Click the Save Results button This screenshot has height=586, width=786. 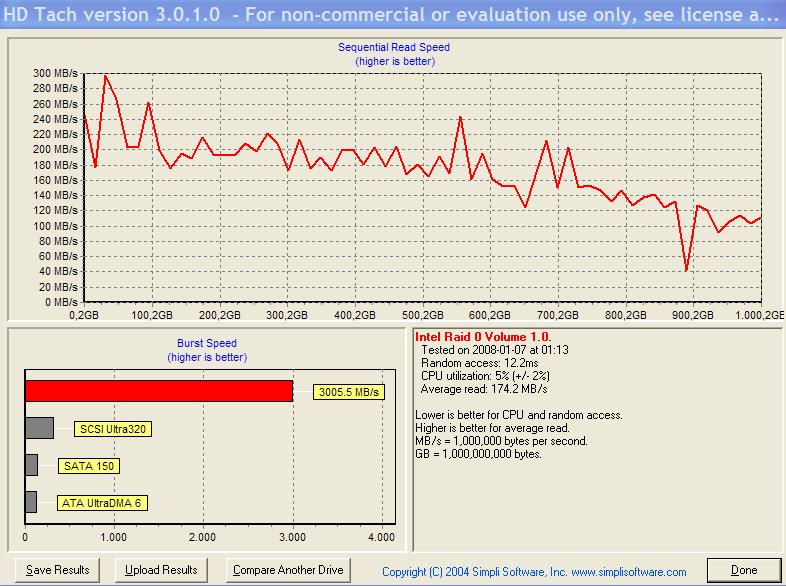coord(57,570)
